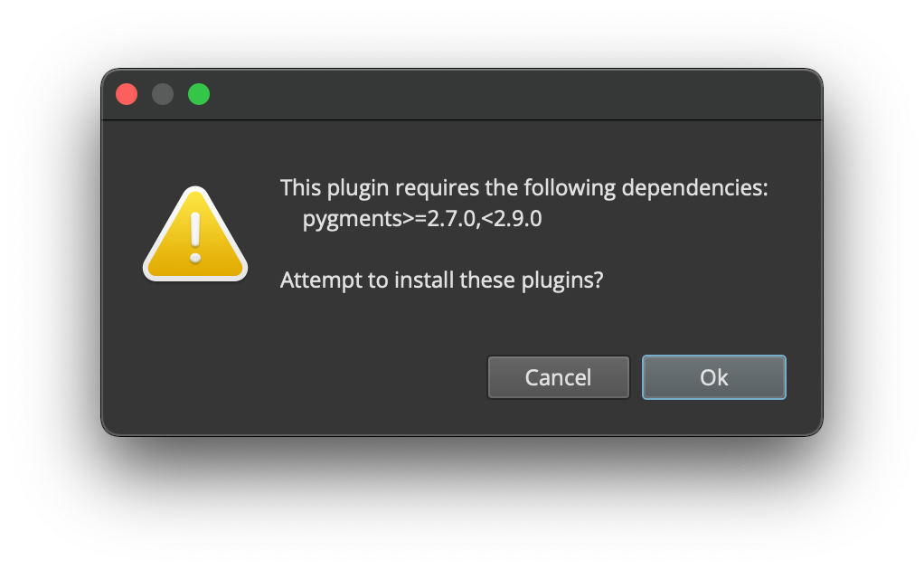
Task: Click the red traffic-light circle on the title bar
Action: [x=127, y=93]
